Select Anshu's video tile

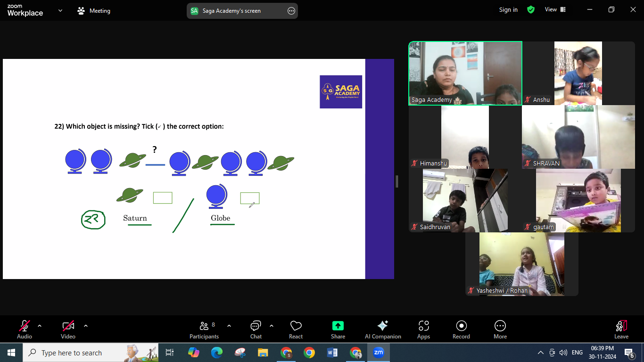578,73
